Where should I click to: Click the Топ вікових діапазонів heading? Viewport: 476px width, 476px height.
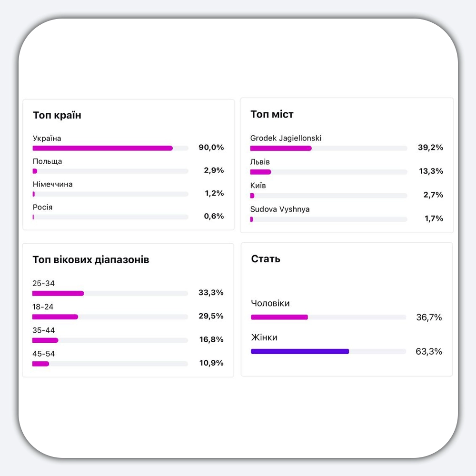(x=91, y=260)
